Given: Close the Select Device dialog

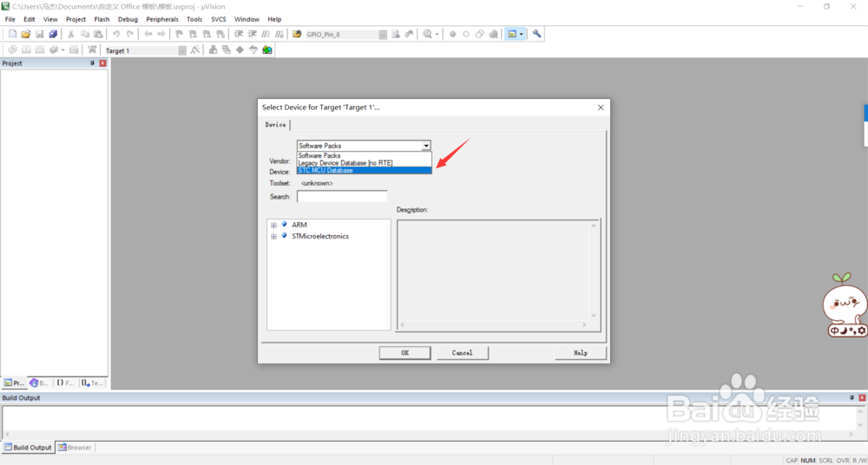Looking at the screenshot, I should (x=601, y=108).
